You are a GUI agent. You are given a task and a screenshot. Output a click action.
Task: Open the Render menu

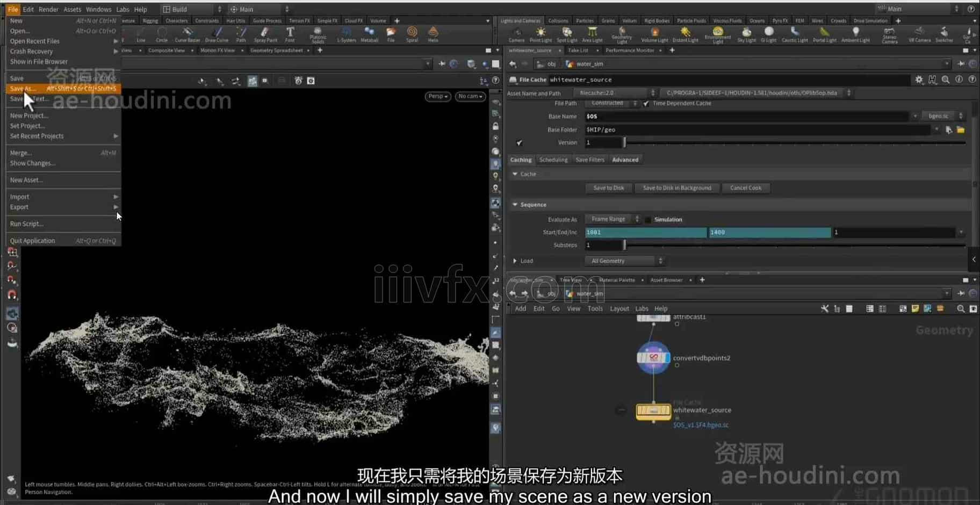(x=48, y=9)
